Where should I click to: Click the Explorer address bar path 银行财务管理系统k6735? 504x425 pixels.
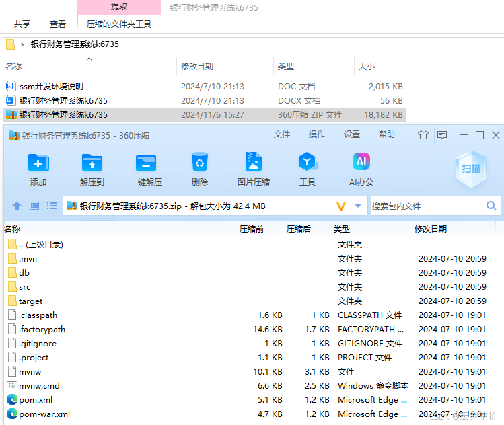(x=75, y=44)
